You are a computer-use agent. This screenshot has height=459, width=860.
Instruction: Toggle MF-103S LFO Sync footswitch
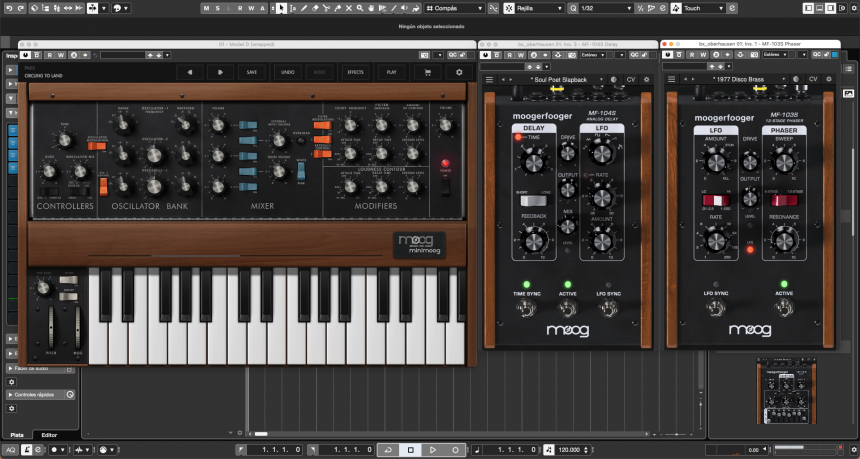tap(716, 308)
